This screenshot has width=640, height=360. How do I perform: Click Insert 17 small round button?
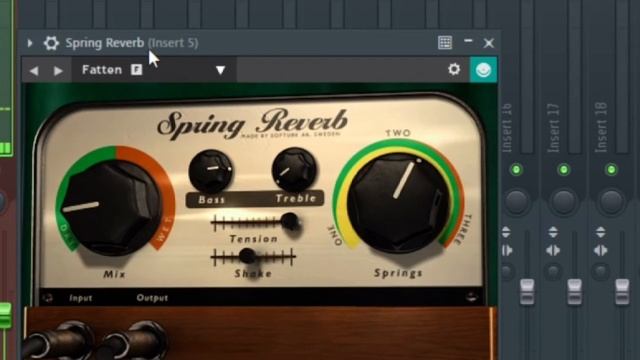click(553, 271)
